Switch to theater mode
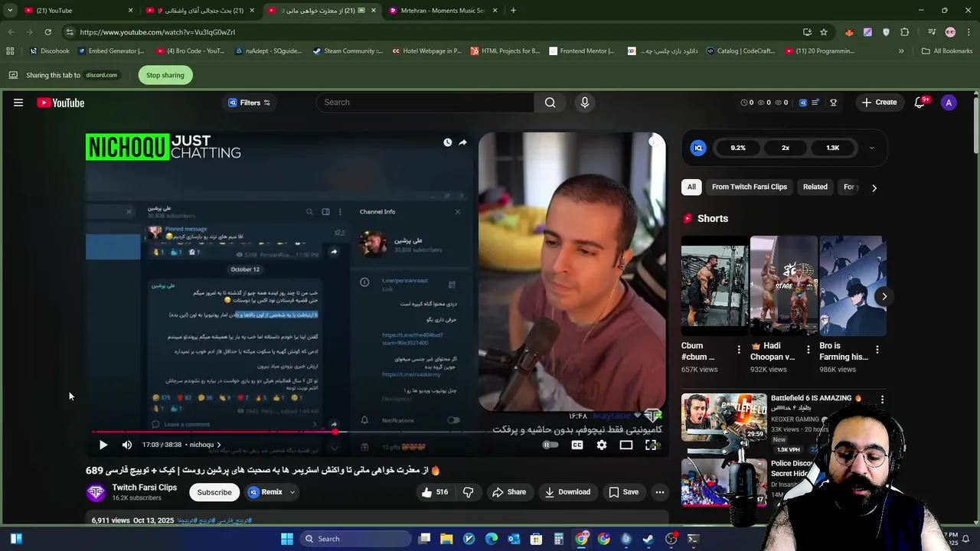Viewport: 980px width, 551px height. tap(626, 445)
